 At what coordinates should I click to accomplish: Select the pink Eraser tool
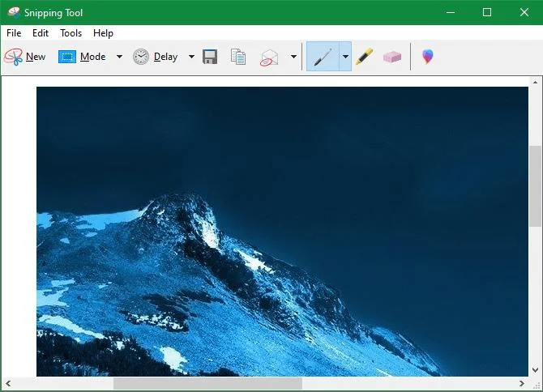pyautogui.click(x=392, y=57)
